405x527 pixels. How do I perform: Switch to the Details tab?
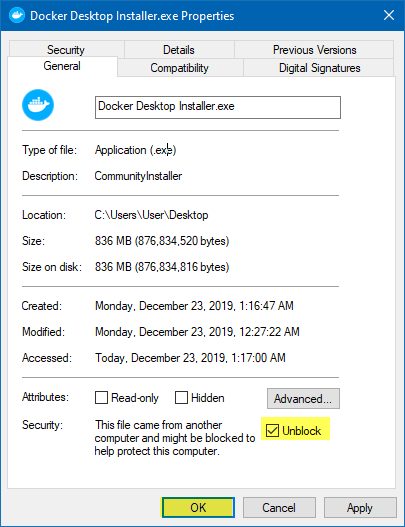(x=179, y=50)
